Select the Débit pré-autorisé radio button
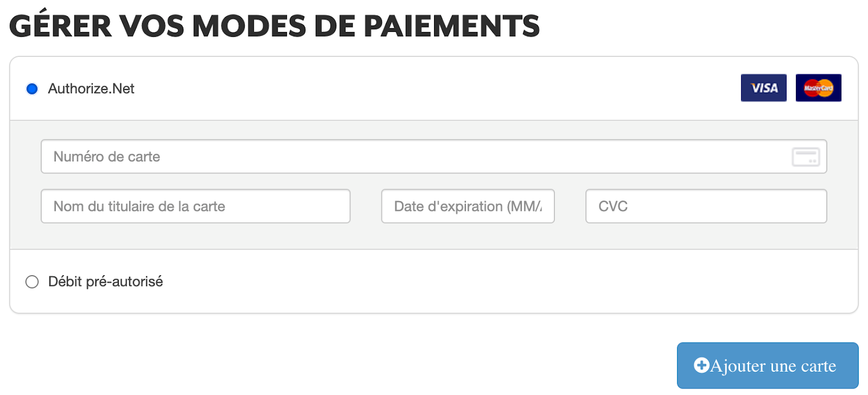The image size is (868, 395). pyautogui.click(x=32, y=282)
